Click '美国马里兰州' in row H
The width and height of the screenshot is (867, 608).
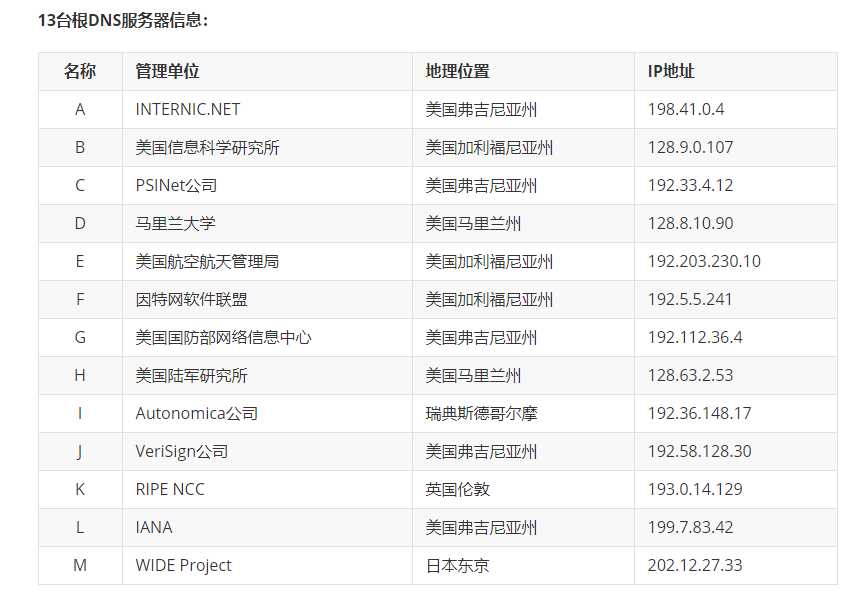click(473, 376)
